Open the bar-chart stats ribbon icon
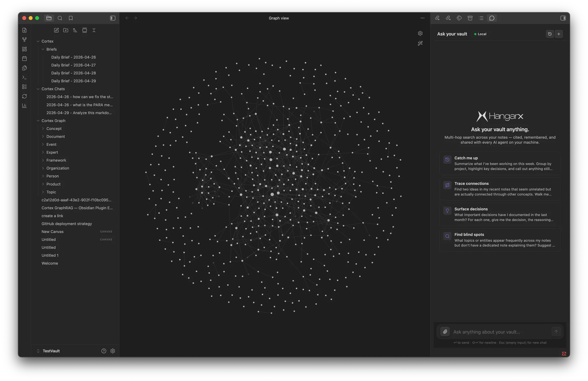The height and width of the screenshot is (381, 588). tap(24, 106)
